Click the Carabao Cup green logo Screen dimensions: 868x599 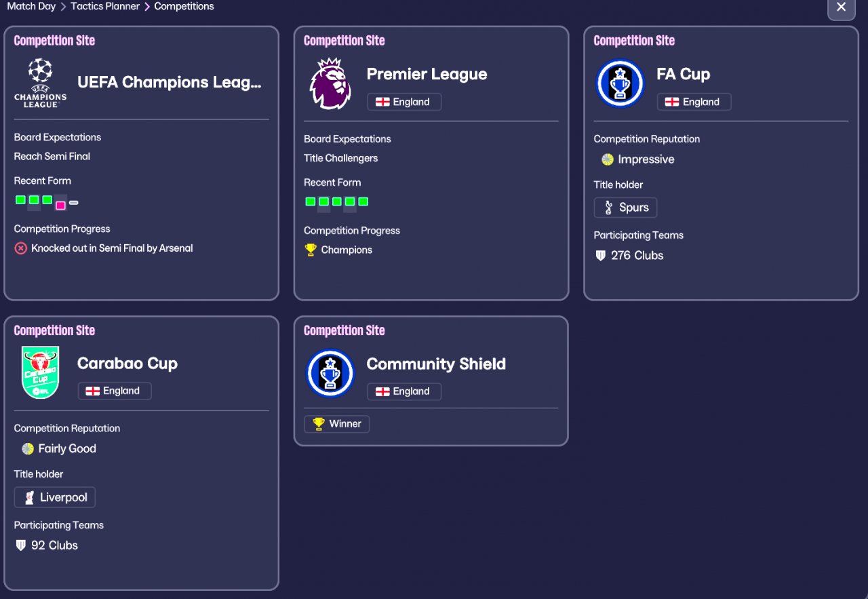pyautogui.click(x=41, y=372)
